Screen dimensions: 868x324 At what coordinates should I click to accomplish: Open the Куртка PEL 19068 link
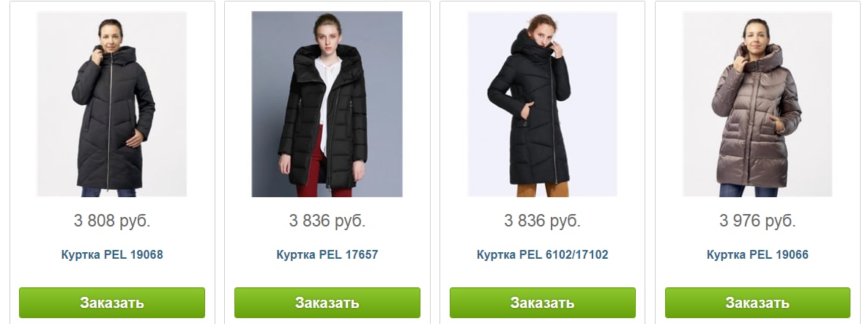112,255
